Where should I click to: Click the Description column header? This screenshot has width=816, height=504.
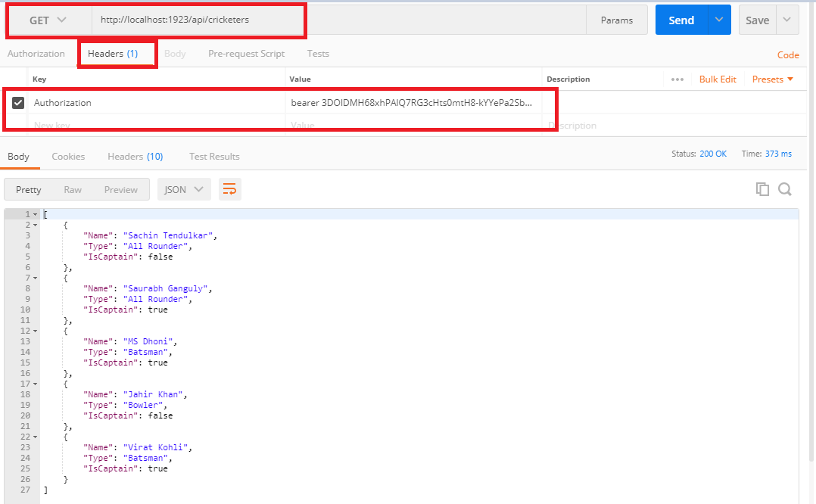(x=568, y=79)
